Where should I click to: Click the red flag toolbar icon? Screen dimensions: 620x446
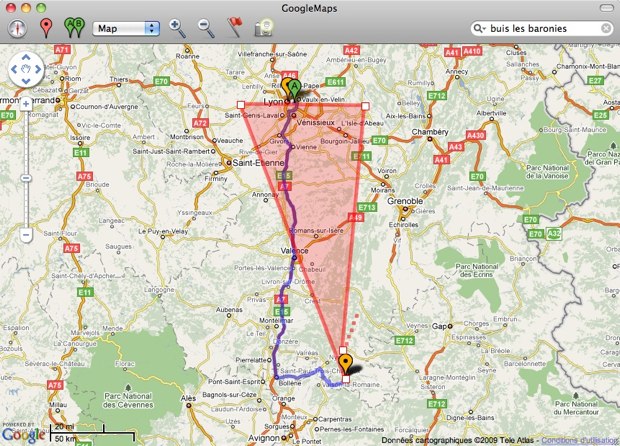pos(235,28)
